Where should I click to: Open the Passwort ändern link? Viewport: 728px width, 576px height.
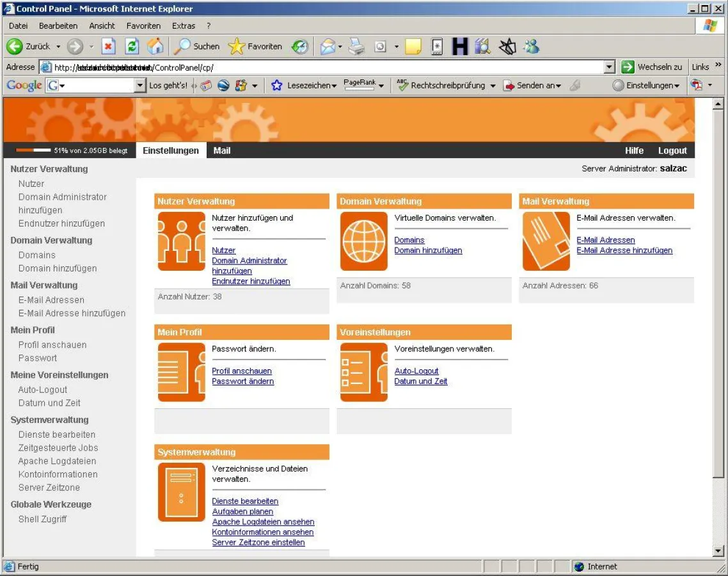pyautogui.click(x=242, y=381)
